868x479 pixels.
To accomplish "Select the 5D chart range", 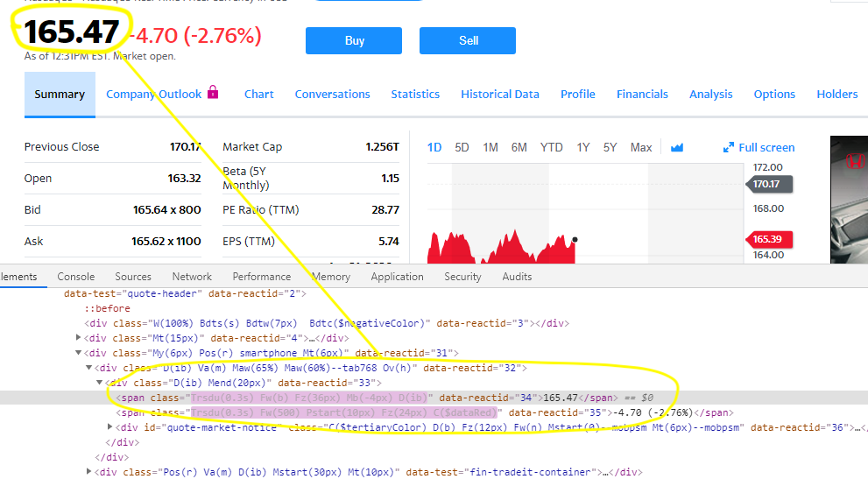I will click(462, 147).
